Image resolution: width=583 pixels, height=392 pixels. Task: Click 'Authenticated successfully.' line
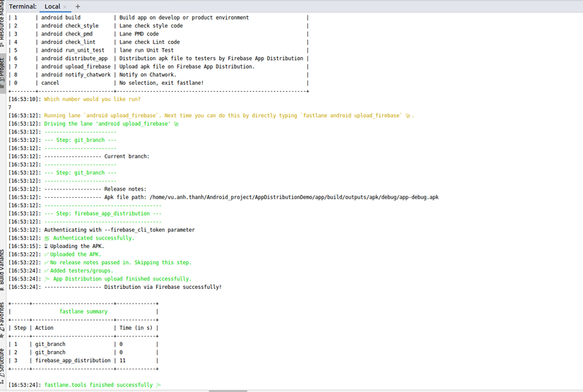(x=89, y=238)
